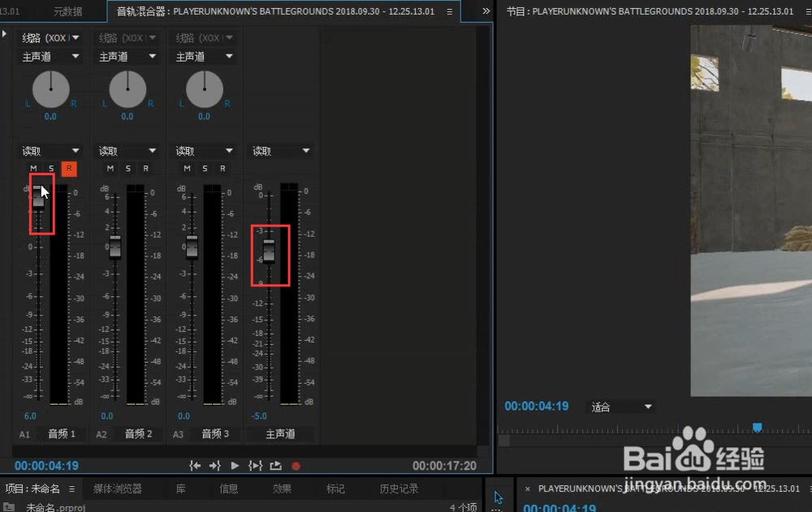Switch to the 元数据 tab
Viewport: 812px width, 512px height.
68,11
